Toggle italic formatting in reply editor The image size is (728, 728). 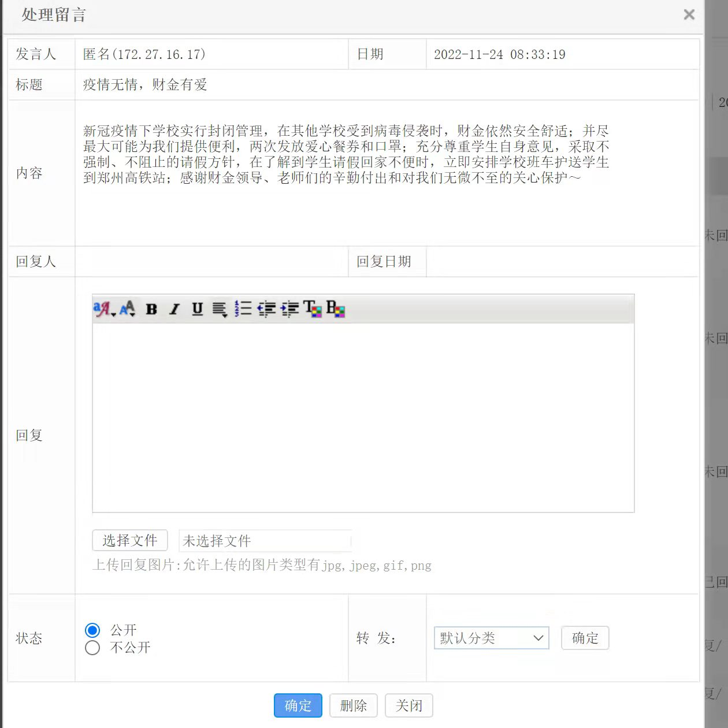point(174,309)
